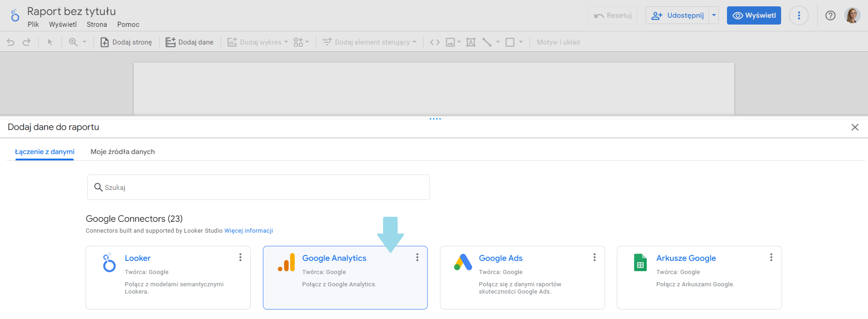Viewport: 868px width, 319px height.
Task: Open the Plik menu
Action: point(33,25)
